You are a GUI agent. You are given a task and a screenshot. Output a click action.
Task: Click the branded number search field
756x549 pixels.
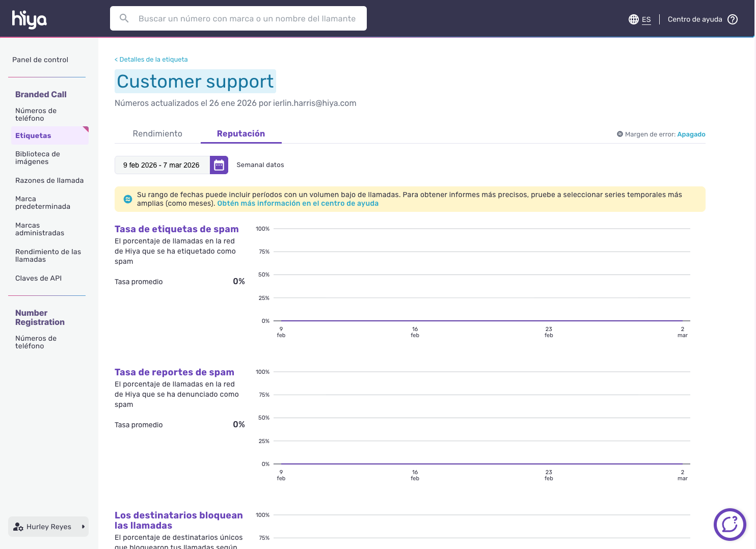247,18
